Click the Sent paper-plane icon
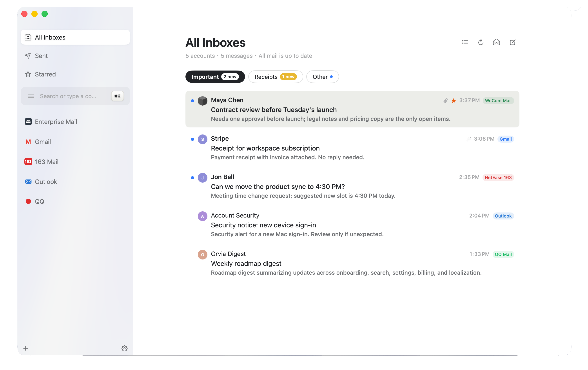 click(28, 56)
